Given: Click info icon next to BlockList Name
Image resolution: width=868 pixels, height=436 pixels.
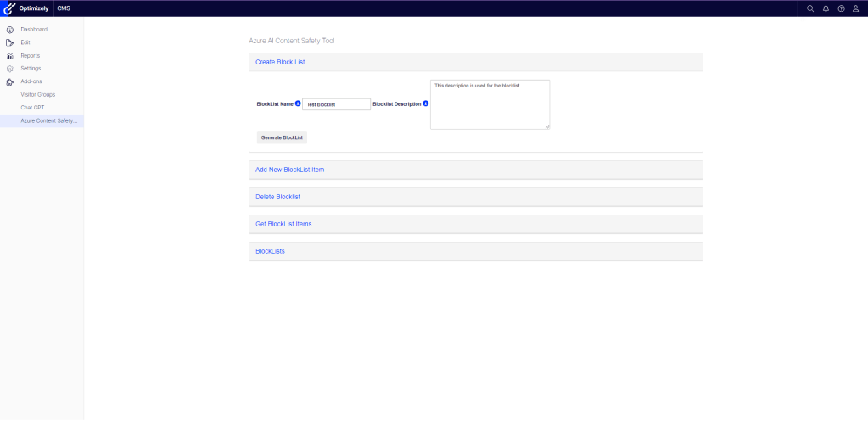Looking at the screenshot, I should 298,103.
